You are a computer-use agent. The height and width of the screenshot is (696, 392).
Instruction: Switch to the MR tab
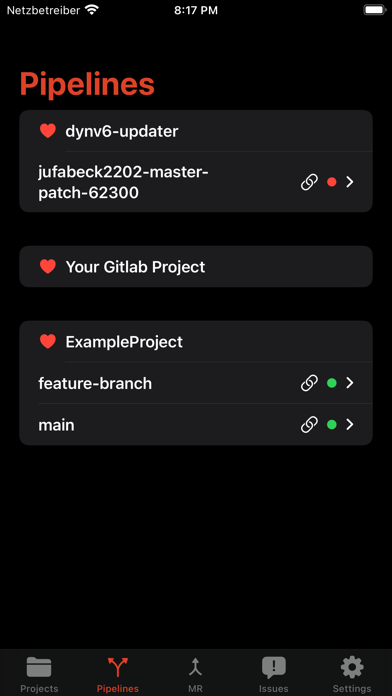(x=195, y=675)
